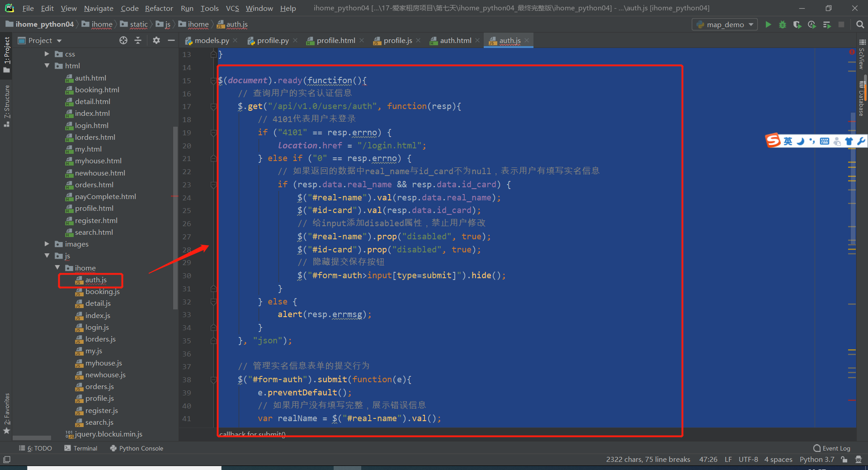The width and height of the screenshot is (868, 470).
Task: Open the Terminal tool window
Action: pos(81,448)
